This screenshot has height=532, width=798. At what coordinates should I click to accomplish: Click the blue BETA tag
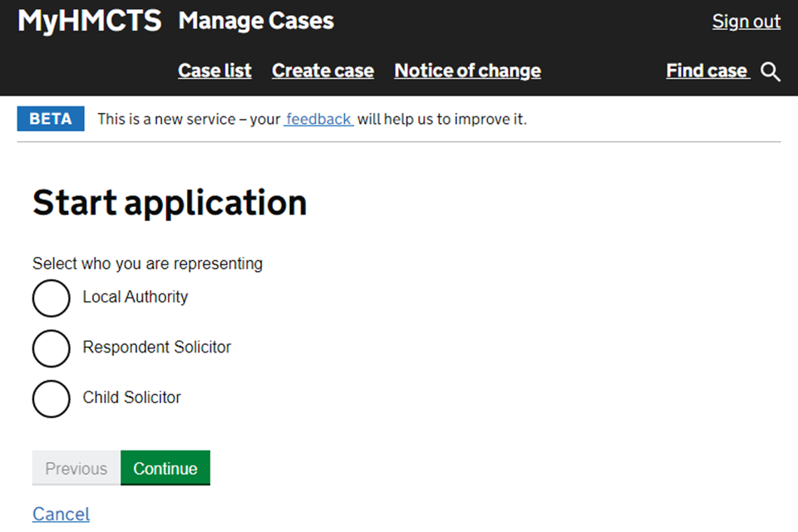coord(51,119)
